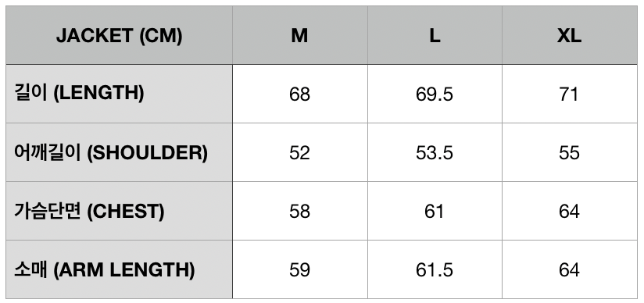Select the XL shoulder value 55
The width and height of the screenshot is (644, 303).
click(x=569, y=153)
